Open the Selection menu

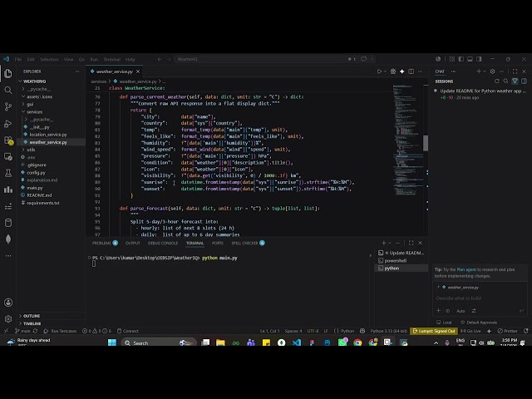[49, 59]
